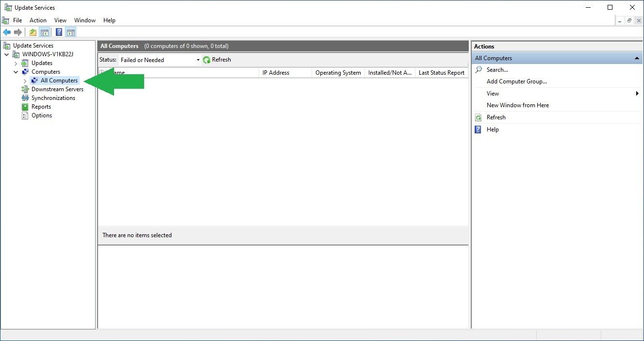The height and width of the screenshot is (341, 644).
Task: Select the Updates tree label
Action: pyautogui.click(x=42, y=63)
